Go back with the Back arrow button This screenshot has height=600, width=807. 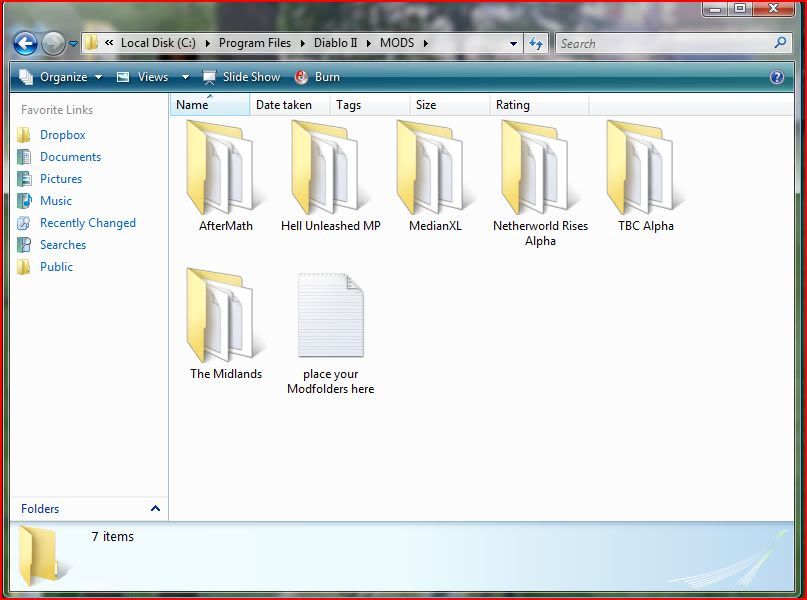pos(25,43)
